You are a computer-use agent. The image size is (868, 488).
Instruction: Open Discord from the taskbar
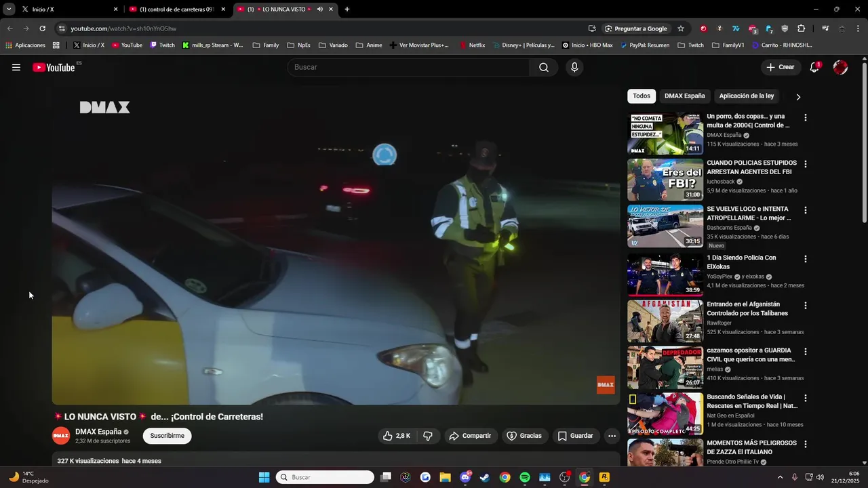[x=465, y=477]
